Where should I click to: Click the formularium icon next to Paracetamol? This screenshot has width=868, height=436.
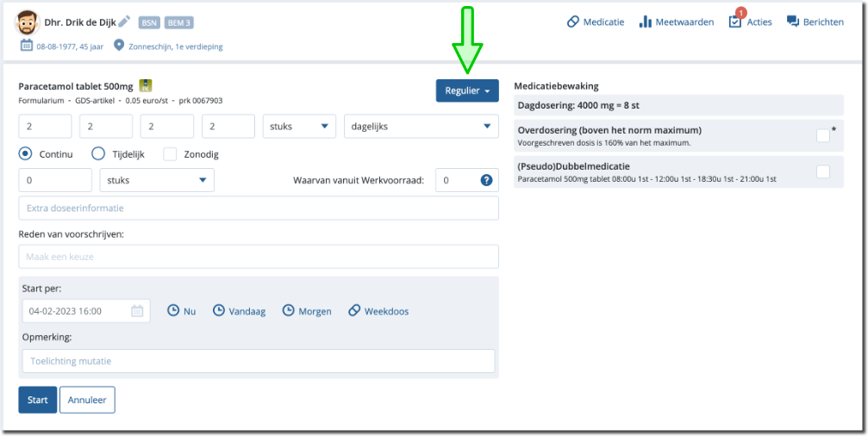[146, 85]
